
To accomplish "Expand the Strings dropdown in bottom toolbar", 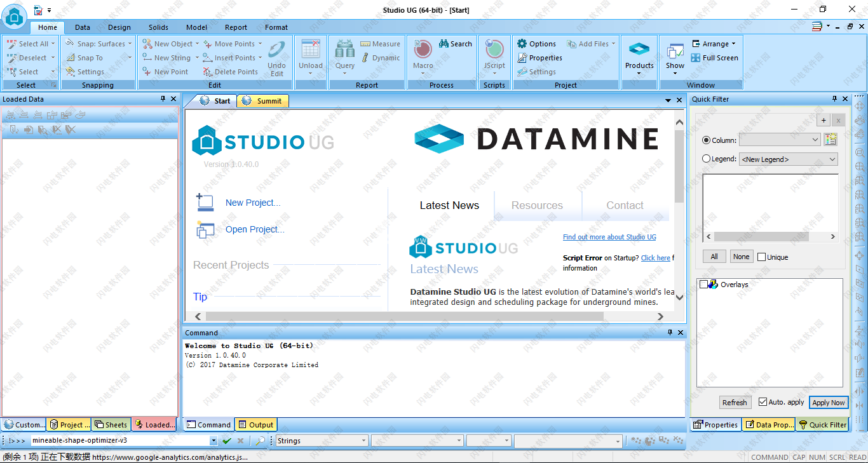I will [364, 441].
